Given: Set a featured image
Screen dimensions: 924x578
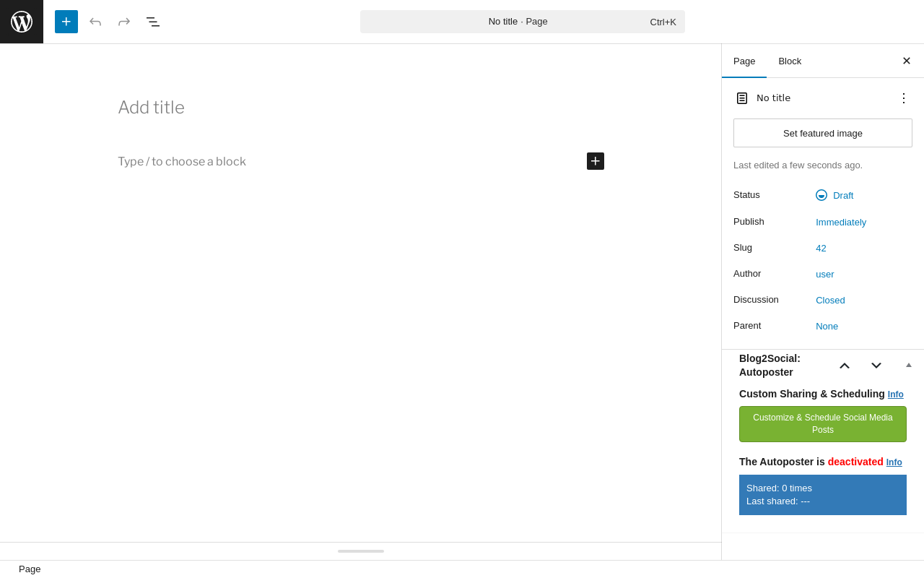Looking at the screenshot, I should coord(823,133).
